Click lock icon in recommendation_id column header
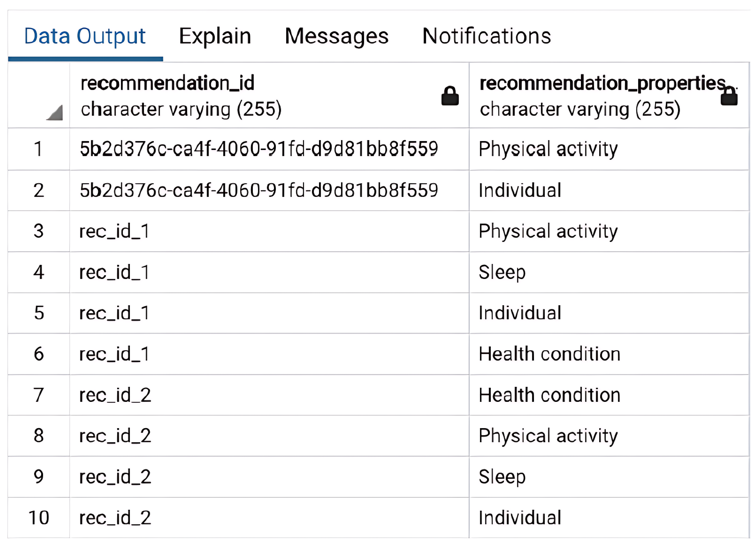This screenshot has width=756, height=544. click(x=450, y=96)
